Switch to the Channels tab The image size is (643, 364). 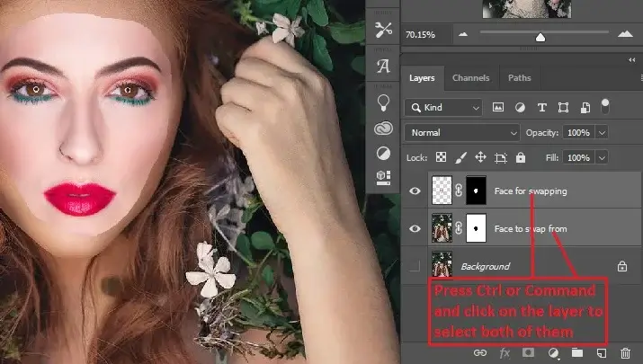pyautogui.click(x=470, y=78)
